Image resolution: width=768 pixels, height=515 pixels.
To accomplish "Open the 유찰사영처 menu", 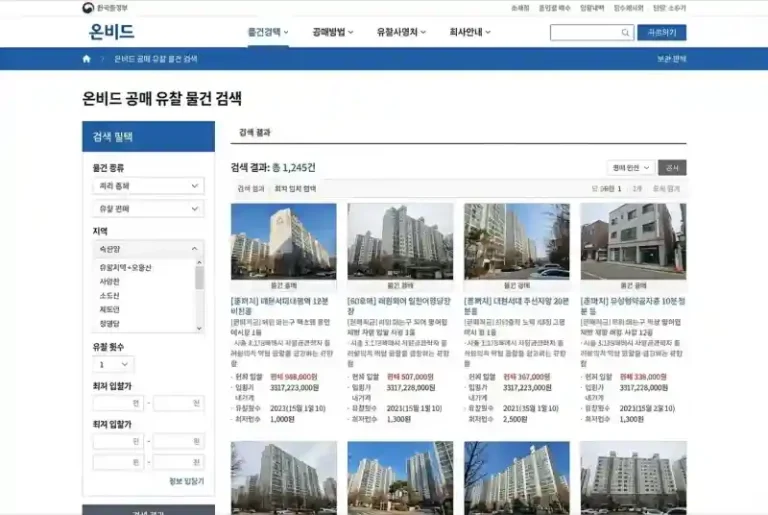I will tap(401, 32).
